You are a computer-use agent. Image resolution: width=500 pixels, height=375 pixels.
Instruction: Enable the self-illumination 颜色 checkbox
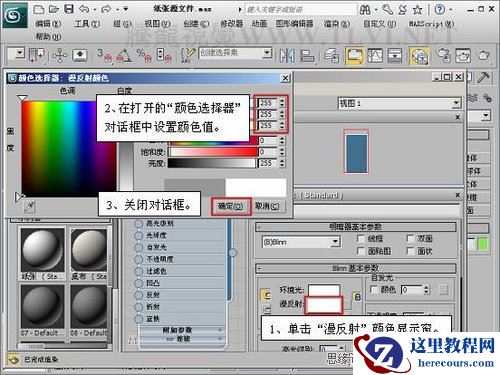(x=375, y=289)
